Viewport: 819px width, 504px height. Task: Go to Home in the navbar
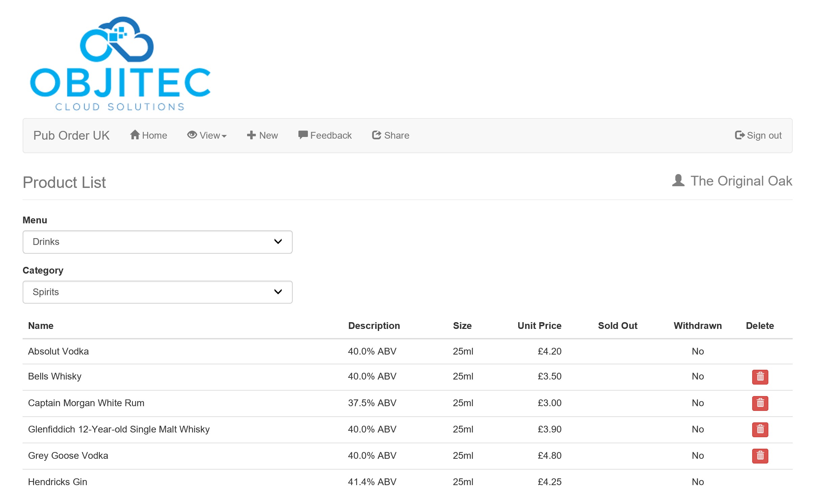coord(149,136)
